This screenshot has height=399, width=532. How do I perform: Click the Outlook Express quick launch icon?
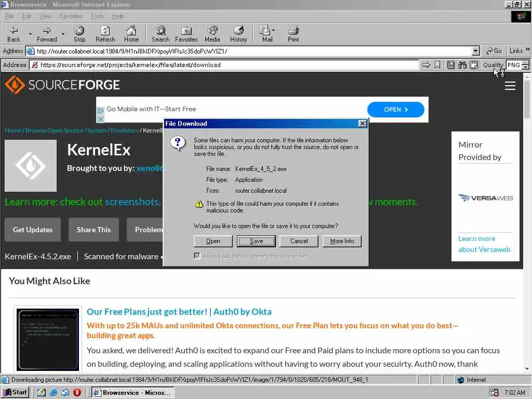pos(65,393)
